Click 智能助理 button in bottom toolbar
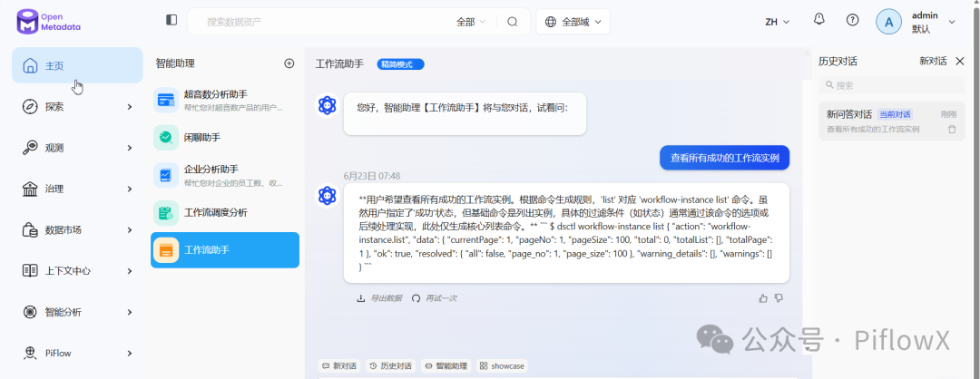 (446, 366)
